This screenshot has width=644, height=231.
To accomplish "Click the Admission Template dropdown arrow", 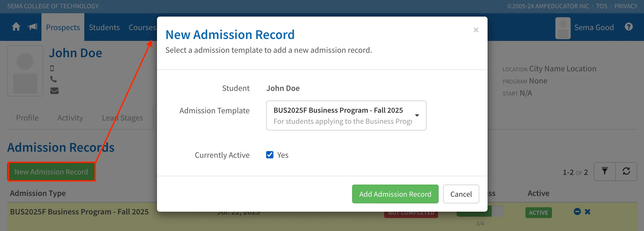I will (417, 116).
